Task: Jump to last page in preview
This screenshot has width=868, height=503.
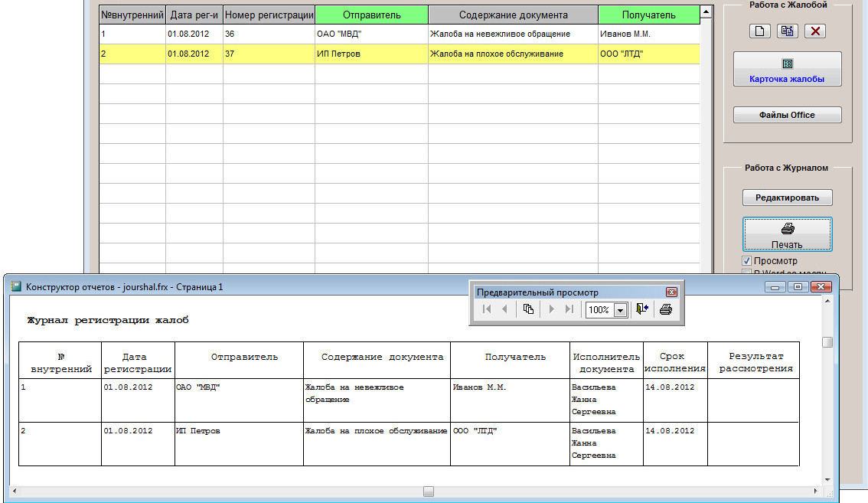Action: pyautogui.click(x=569, y=309)
